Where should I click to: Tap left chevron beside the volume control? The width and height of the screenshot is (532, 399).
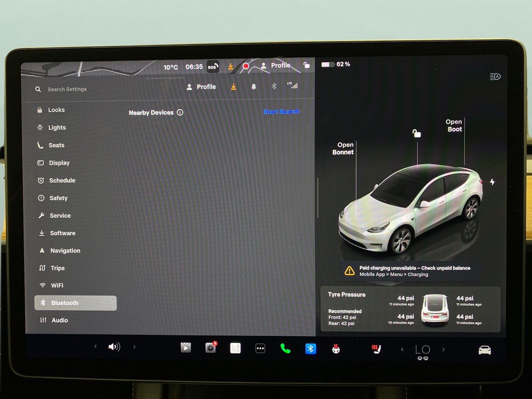click(x=95, y=347)
